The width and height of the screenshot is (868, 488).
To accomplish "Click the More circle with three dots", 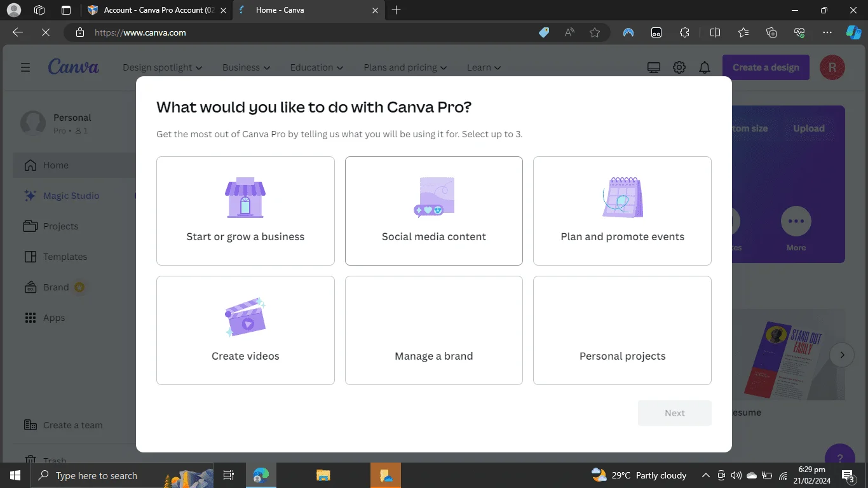I will tap(796, 222).
